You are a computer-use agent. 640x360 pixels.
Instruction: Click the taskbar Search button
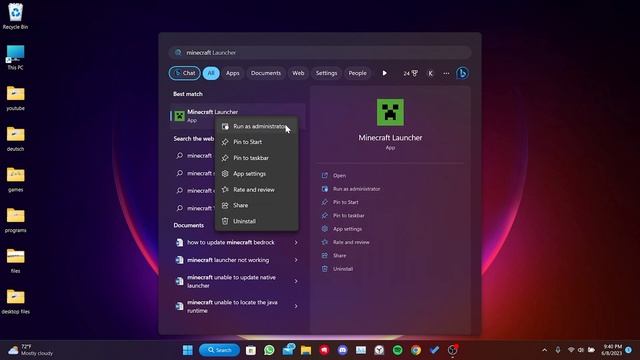(219, 350)
